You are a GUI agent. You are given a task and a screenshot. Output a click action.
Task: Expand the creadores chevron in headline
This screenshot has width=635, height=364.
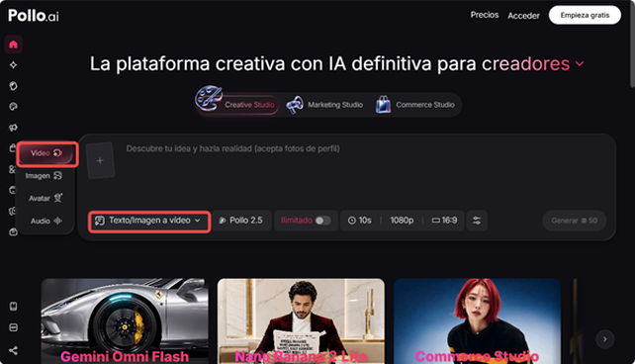pos(580,63)
